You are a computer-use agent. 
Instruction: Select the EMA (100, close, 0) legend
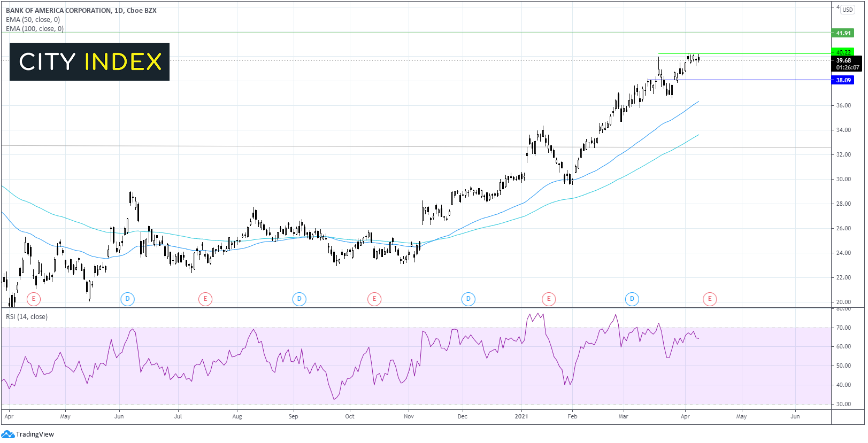pyautogui.click(x=35, y=29)
